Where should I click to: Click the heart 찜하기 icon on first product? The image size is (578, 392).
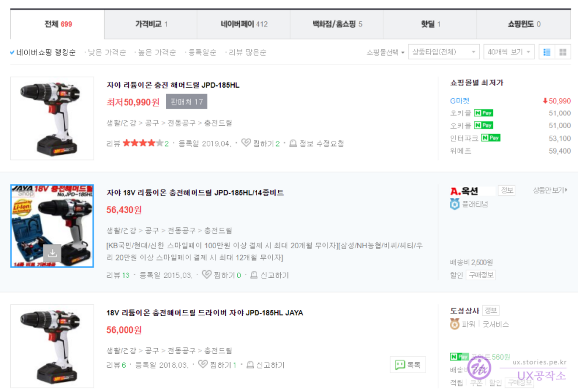tap(246, 143)
